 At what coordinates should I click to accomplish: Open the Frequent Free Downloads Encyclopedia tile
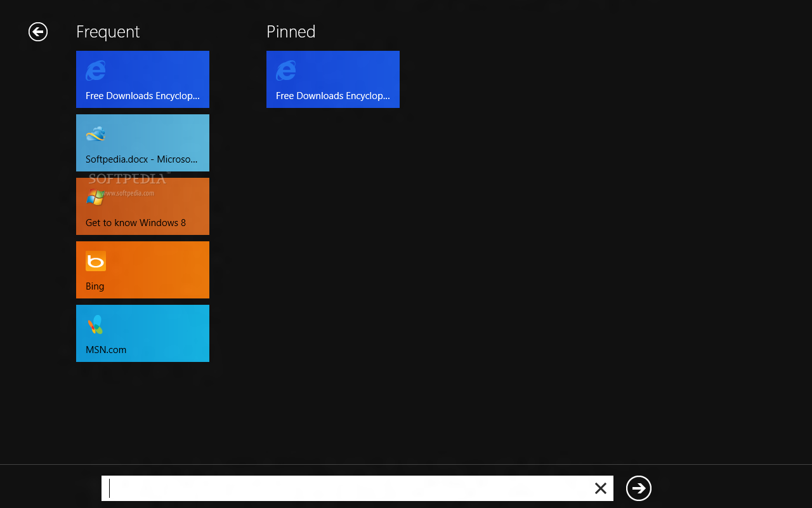click(x=143, y=79)
